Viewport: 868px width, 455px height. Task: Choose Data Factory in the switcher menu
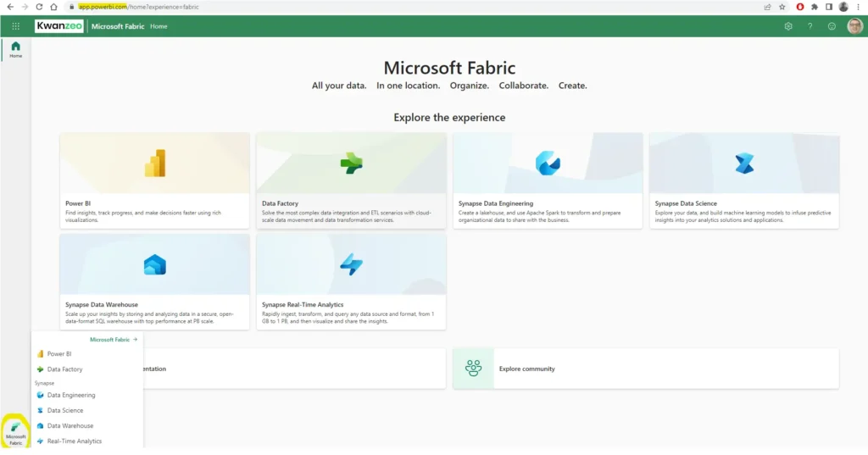pyautogui.click(x=64, y=369)
